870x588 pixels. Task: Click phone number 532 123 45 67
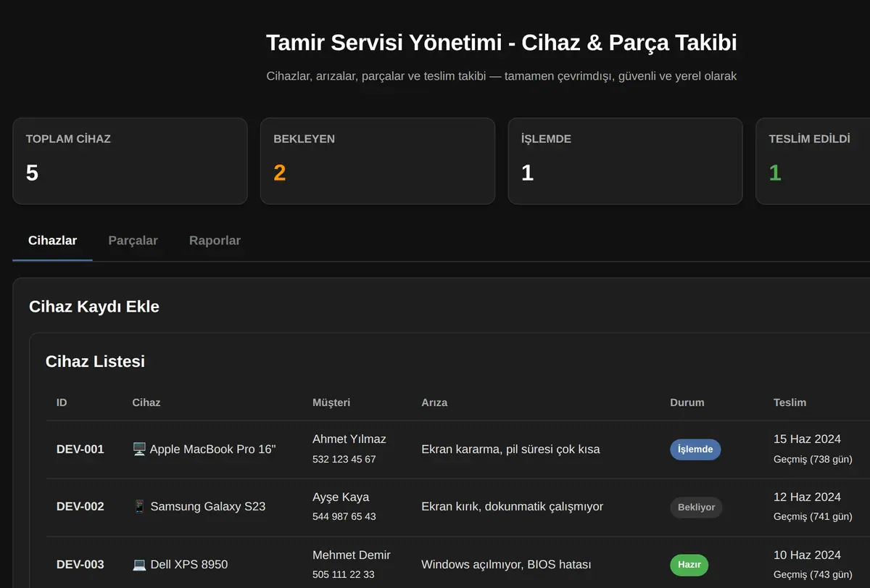click(344, 460)
